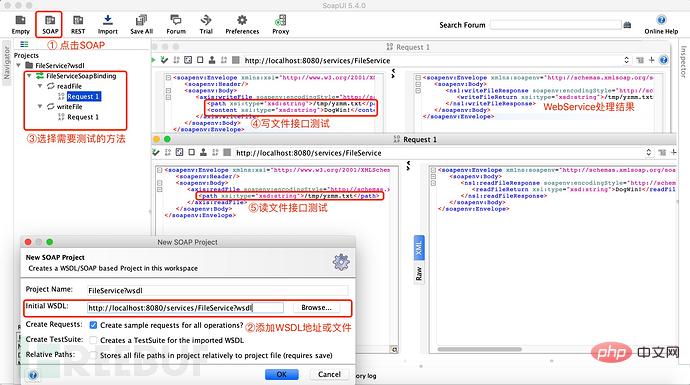Click add-assertion checkmark in readFile request window
The width and height of the screenshot is (690, 385).
point(155,152)
